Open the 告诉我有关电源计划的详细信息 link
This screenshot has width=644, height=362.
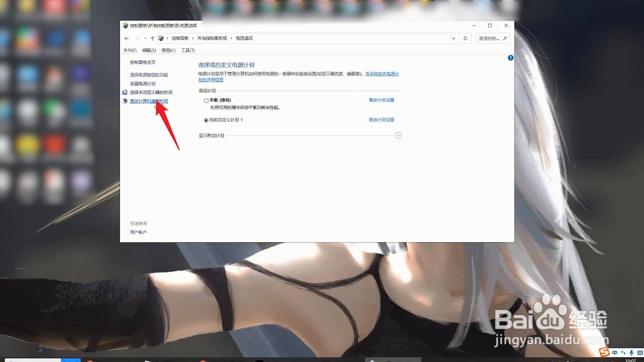click(382, 74)
